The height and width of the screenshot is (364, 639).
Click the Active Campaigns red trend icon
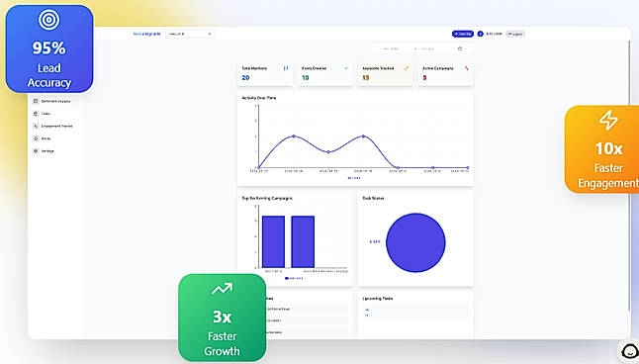point(466,68)
